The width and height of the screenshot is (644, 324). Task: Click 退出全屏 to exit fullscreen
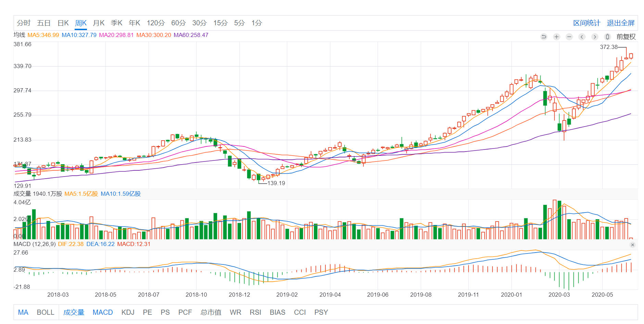click(x=620, y=23)
